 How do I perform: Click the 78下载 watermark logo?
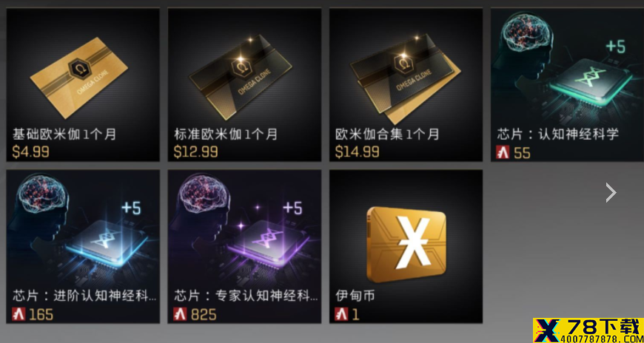click(588, 330)
